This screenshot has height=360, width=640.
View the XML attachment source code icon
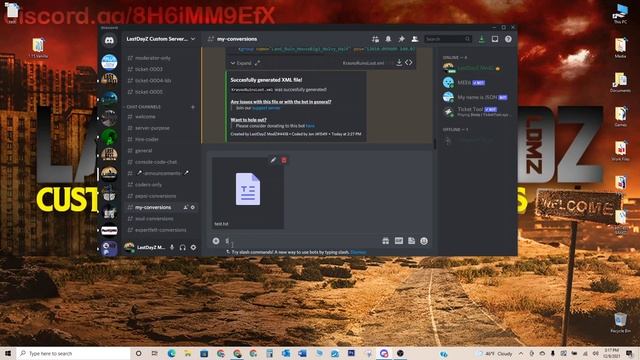(409, 62)
